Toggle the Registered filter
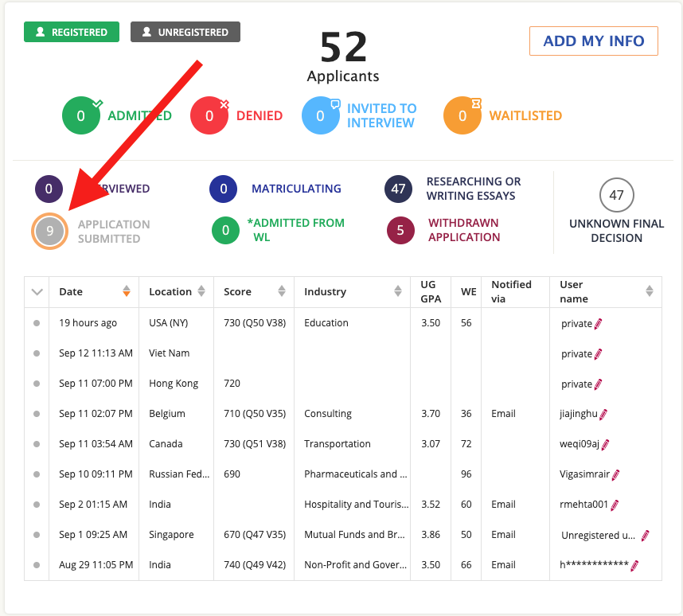The image size is (683, 616). 72,33
